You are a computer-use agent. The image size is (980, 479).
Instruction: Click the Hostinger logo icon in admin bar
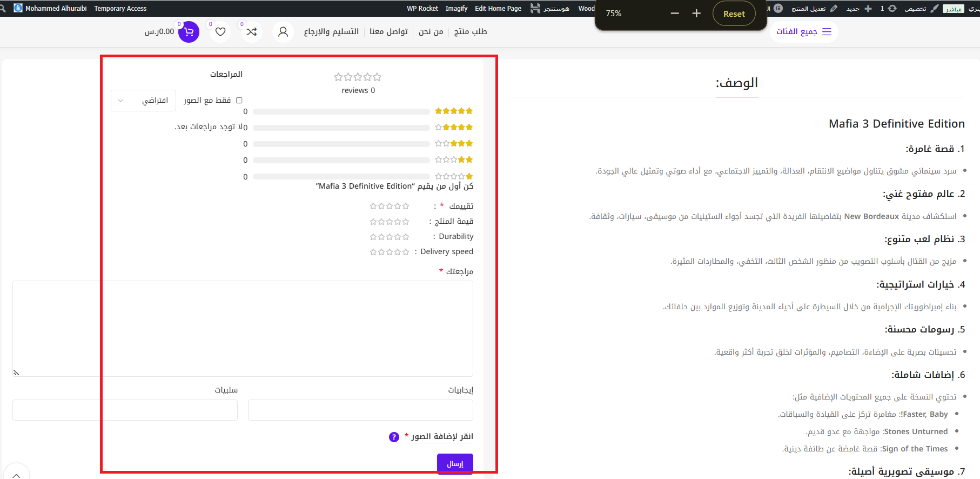(535, 8)
